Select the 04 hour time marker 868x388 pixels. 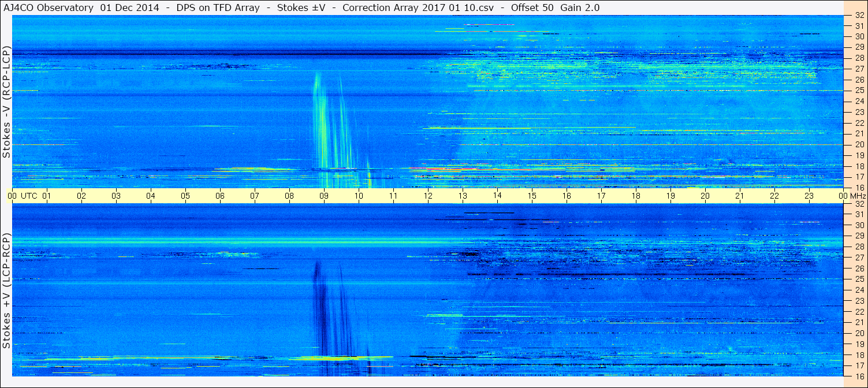coord(151,196)
